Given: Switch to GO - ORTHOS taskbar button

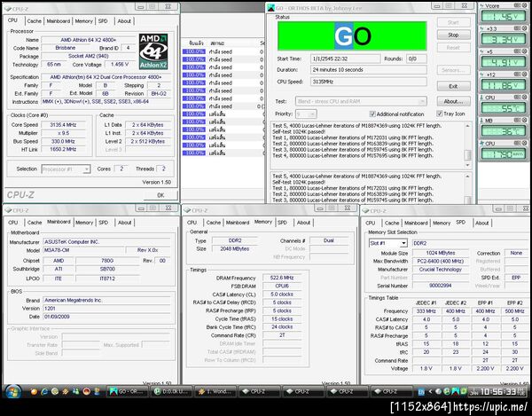Looking at the screenshot, I should point(128,391).
